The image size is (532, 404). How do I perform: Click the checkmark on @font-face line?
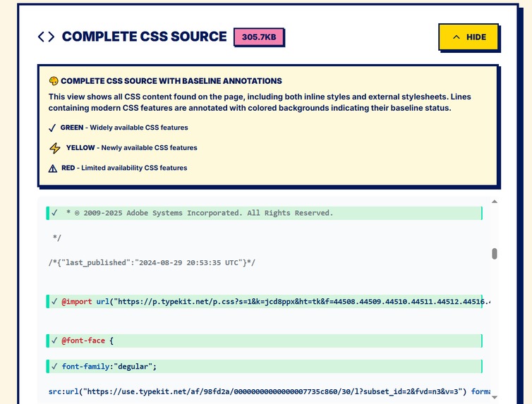click(54, 341)
